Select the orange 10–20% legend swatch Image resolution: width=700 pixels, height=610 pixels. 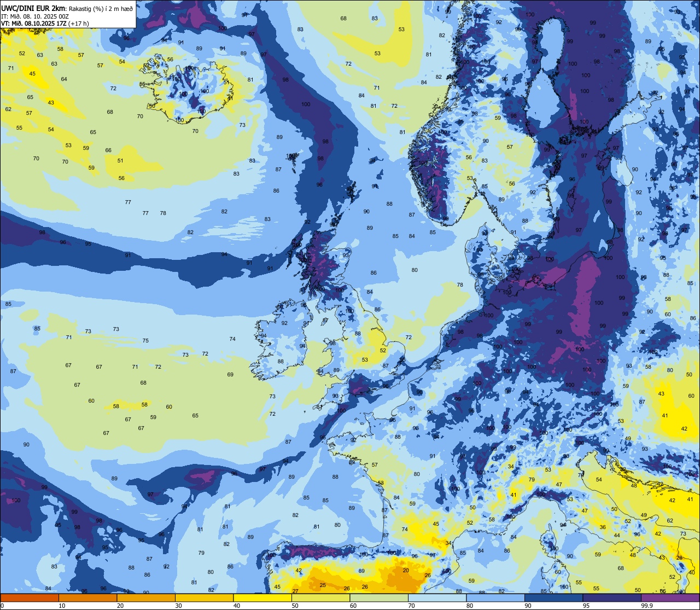[x=87, y=597]
